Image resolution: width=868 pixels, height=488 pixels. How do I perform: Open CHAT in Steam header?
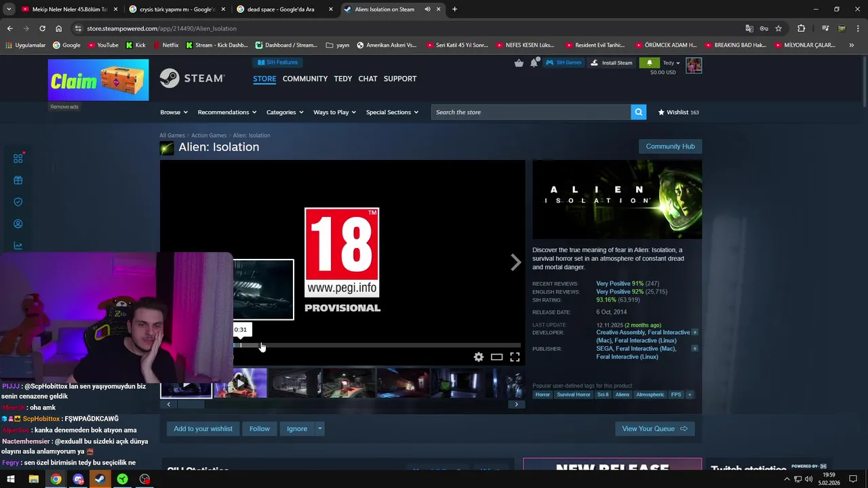tap(368, 79)
